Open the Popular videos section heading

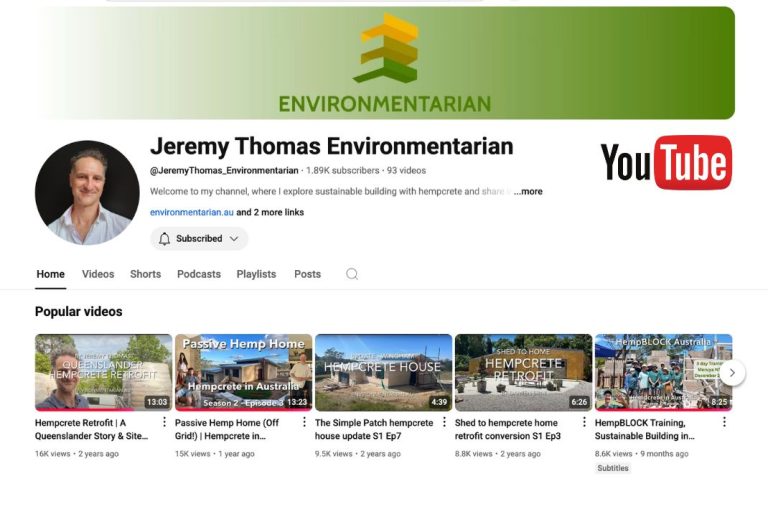coord(79,311)
